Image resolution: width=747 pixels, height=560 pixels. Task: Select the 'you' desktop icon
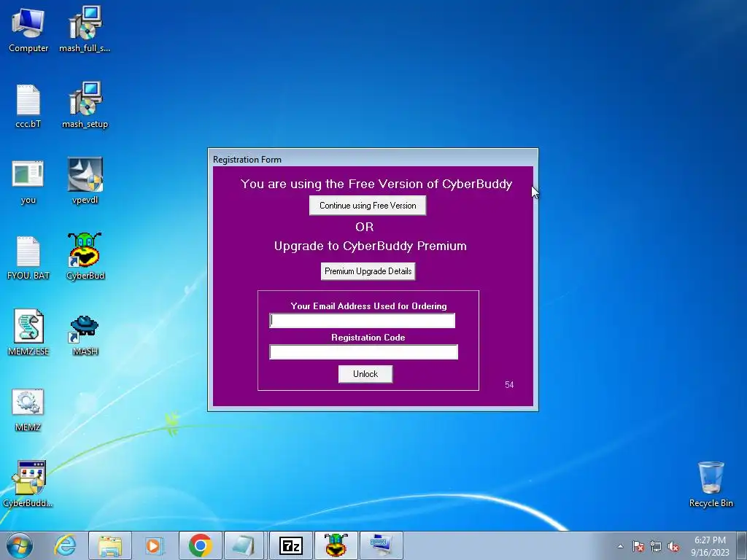click(28, 183)
